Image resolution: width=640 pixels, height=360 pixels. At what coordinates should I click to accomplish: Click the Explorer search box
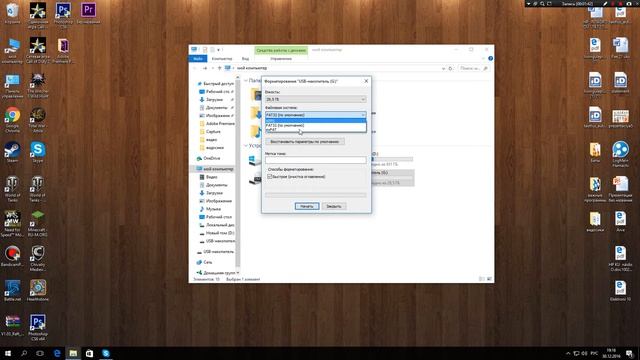coord(473,68)
